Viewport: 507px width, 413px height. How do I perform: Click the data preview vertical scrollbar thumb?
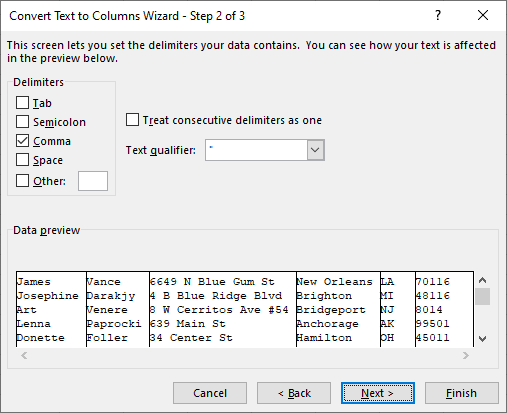click(x=482, y=296)
